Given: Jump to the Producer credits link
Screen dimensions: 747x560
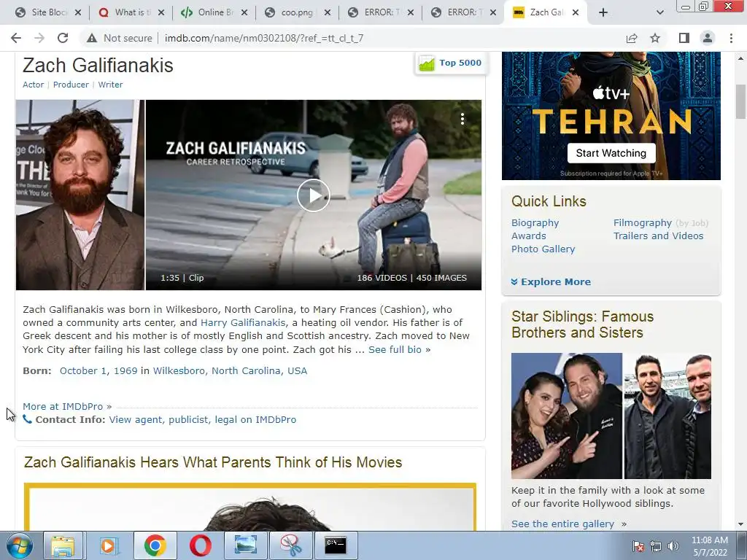Looking at the screenshot, I should coord(71,85).
